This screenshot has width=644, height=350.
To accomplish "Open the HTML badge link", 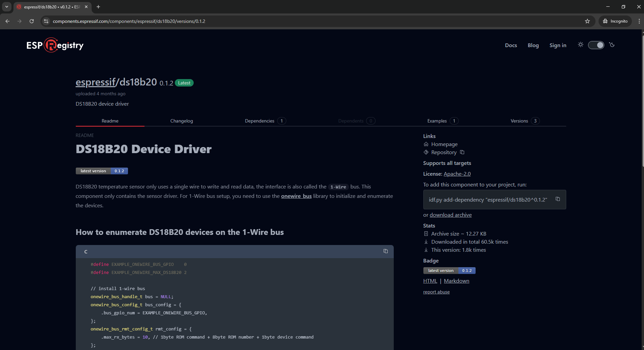I will click(x=430, y=281).
